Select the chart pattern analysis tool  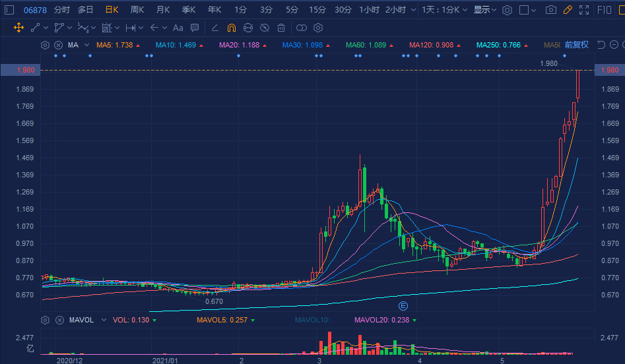click(x=106, y=28)
